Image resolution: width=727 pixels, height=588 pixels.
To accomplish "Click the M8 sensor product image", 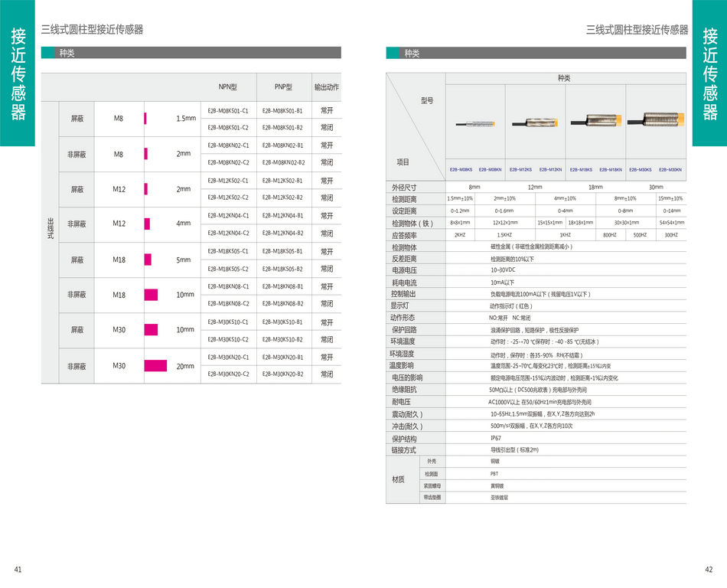I will click(474, 122).
